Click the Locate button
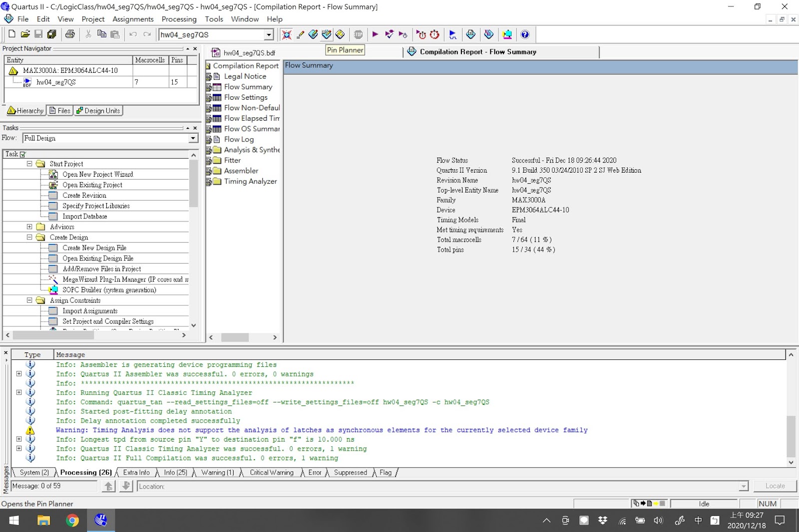This screenshot has width=799, height=532. tap(775, 486)
